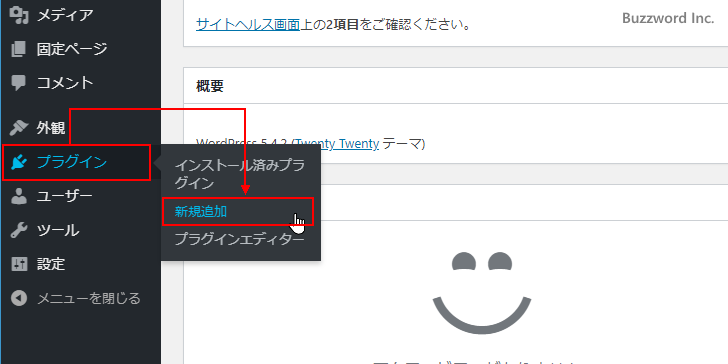Screen dimensions: 728x364
Task: Open the メディア menu label
Action: (65, 15)
